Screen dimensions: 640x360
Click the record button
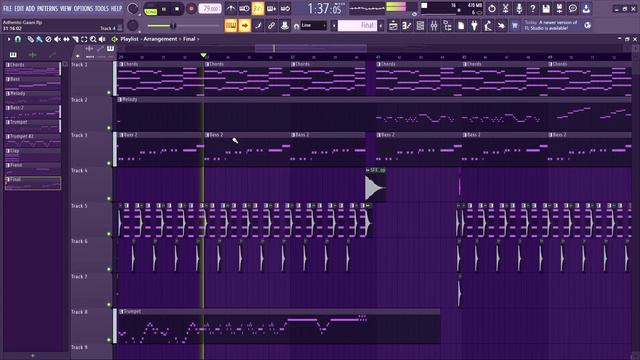[x=191, y=9]
